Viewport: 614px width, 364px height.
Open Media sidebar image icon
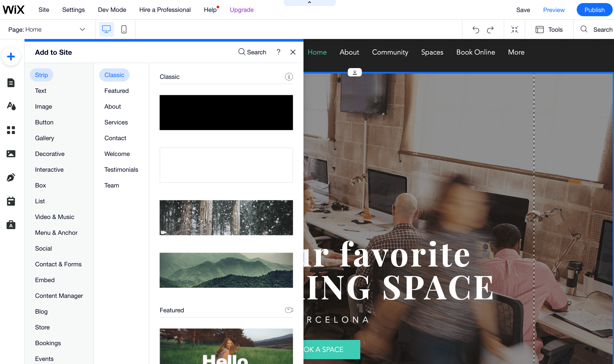tap(11, 154)
